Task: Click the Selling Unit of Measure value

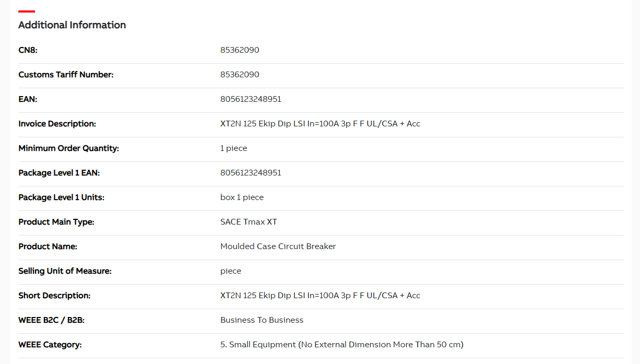Action: 231,271
